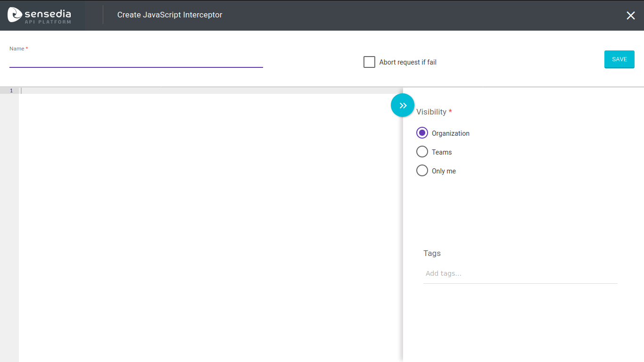Enable the Abort request if fail checkbox
Viewport: 644px width, 362px height.
click(x=369, y=62)
